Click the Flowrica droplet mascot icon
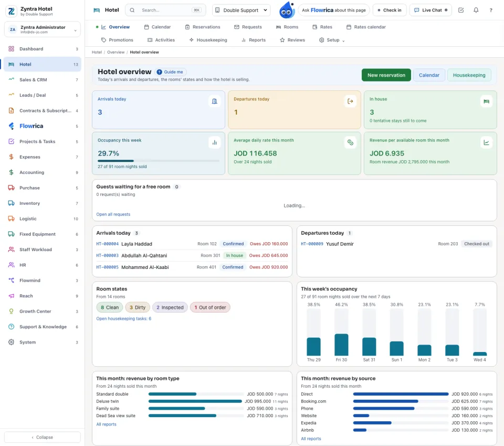The height and width of the screenshot is (446, 504). tap(287, 10)
